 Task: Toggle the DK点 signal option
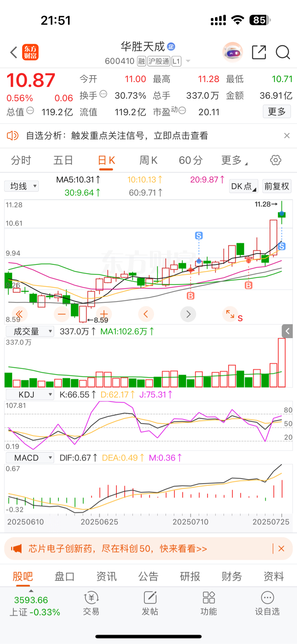pos(244,186)
